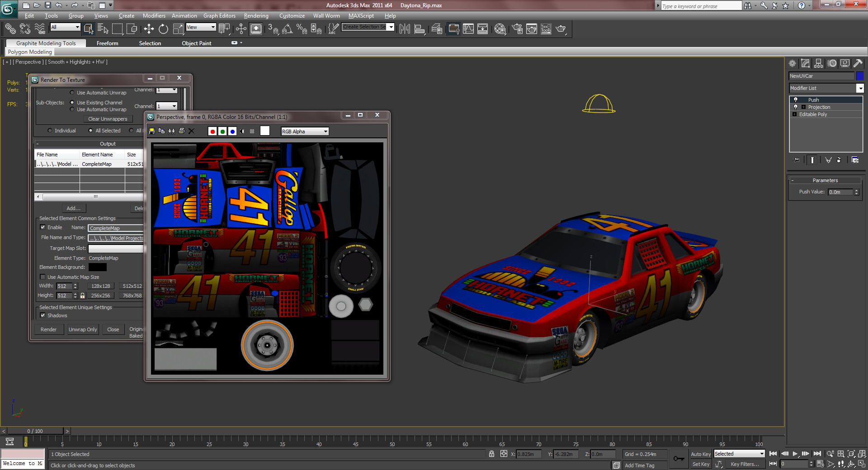Open the Curve Editor
Screen dimensions: 868x470
[x=468, y=29]
